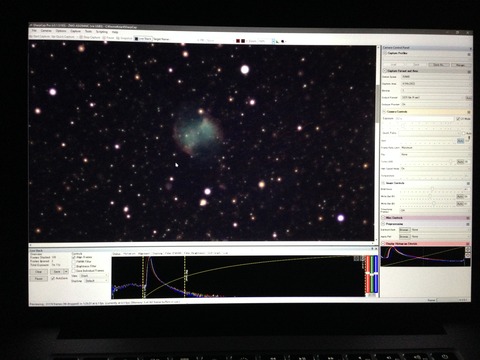Click the second dark toolbar icon beside Zoom
The height and width of the screenshot is (360, 480).
(243, 41)
